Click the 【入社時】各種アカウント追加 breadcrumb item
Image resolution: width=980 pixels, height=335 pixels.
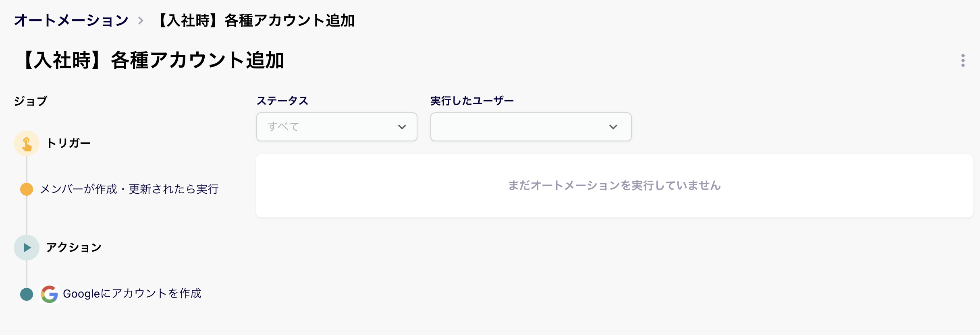click(256, 21)
